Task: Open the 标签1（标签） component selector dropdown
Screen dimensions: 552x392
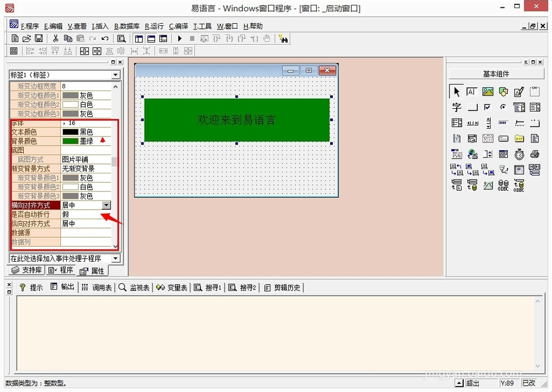Action: 115,75
